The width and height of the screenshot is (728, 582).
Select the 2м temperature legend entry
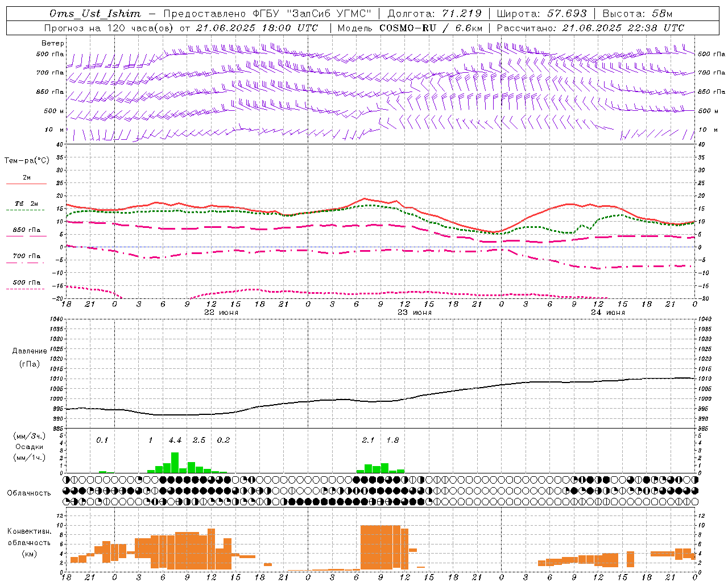[x=27, y=177]
